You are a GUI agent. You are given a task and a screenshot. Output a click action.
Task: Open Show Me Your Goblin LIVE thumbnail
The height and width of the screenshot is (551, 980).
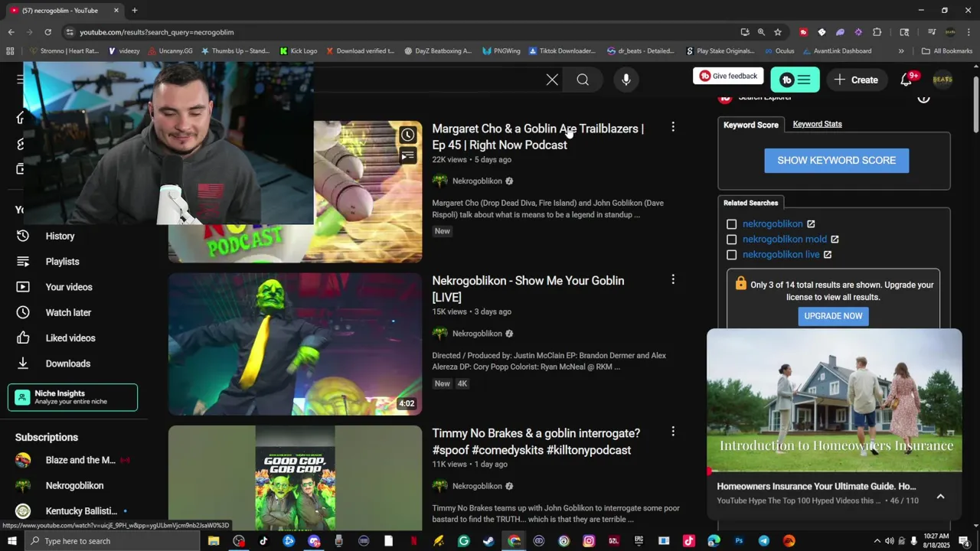click(295, 344)
